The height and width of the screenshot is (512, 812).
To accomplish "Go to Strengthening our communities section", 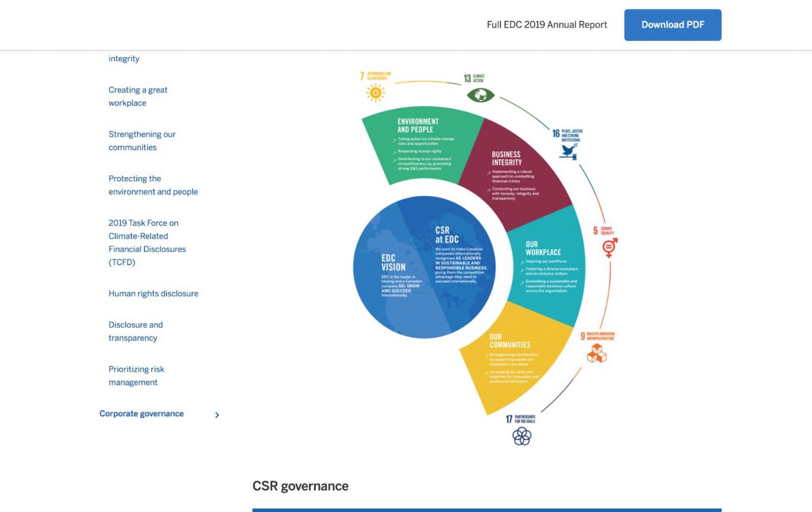I will [x=142, y=141].
